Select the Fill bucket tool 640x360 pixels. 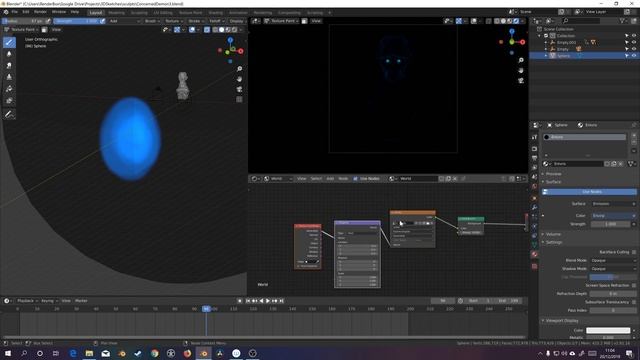pos(9,89)
